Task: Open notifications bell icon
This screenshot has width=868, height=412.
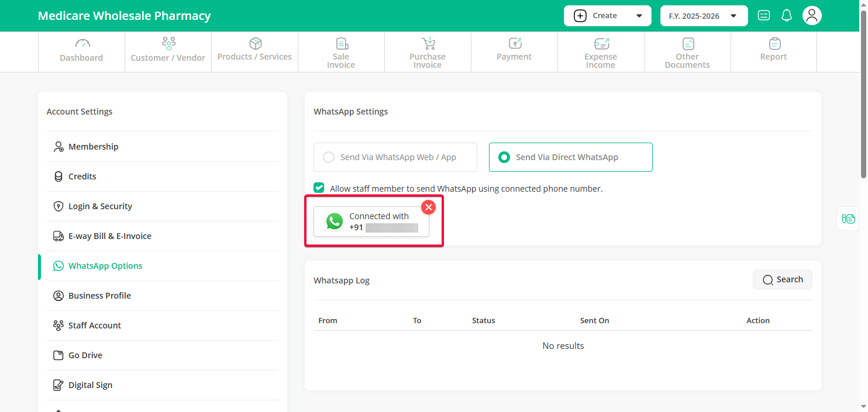Action: click(787, 16)
